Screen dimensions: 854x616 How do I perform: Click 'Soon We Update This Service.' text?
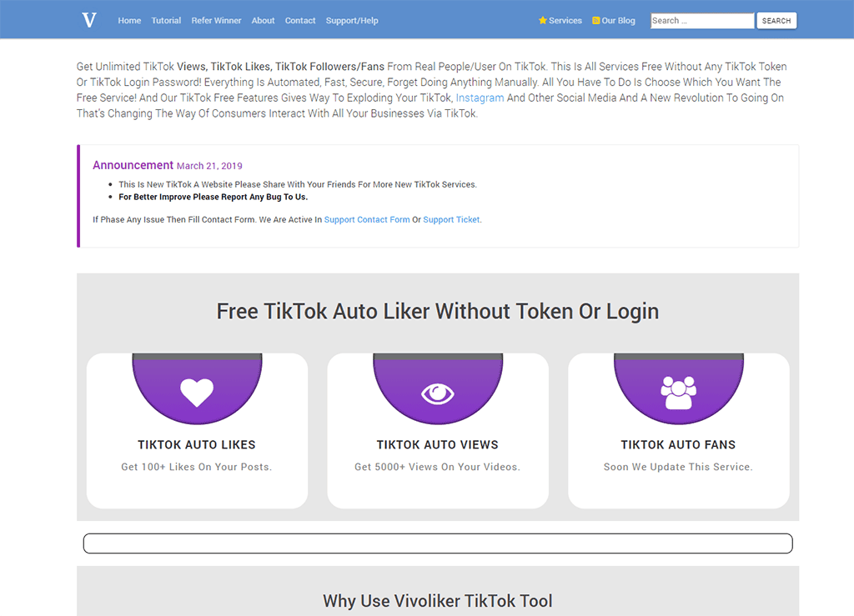click(x=678, y=467)
